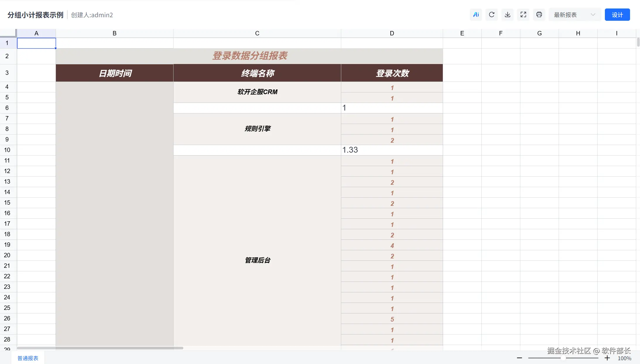640x364 pixels.
Task: Click the print report icon
Action: coord(539,15)
